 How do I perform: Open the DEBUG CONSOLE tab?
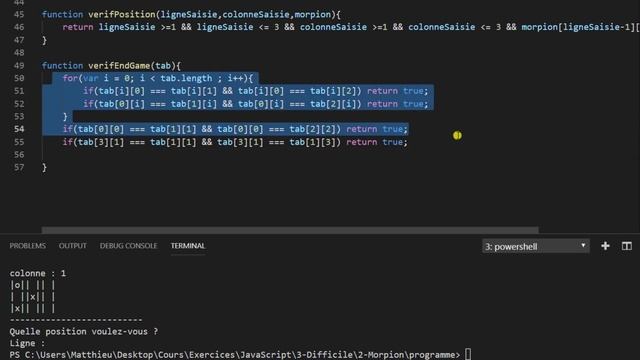point(128,246)
